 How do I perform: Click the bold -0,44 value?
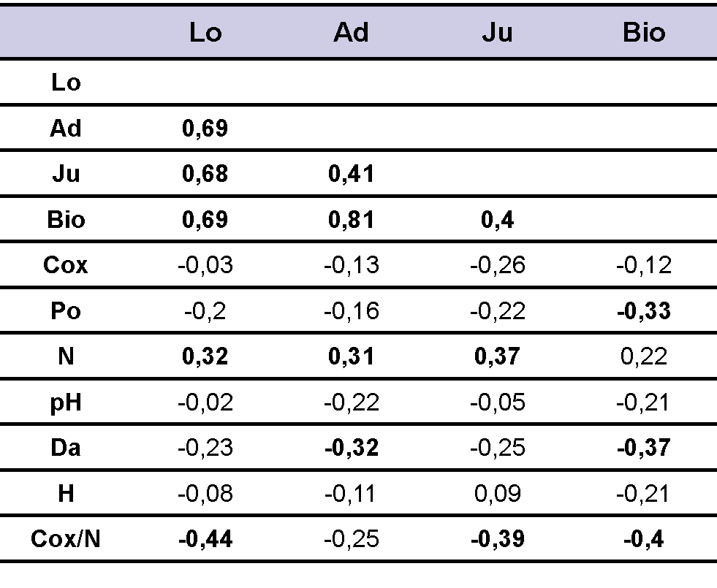coord(205,539)
